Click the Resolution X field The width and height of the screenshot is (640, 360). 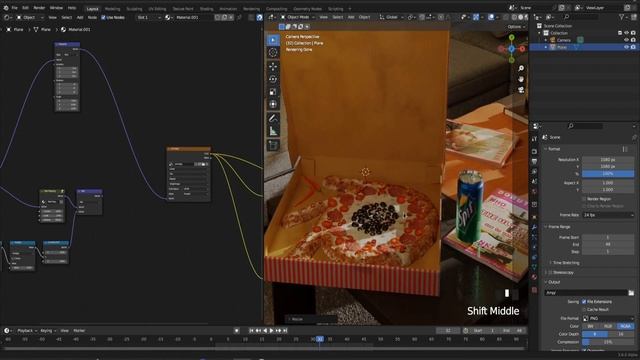(608, 160)
